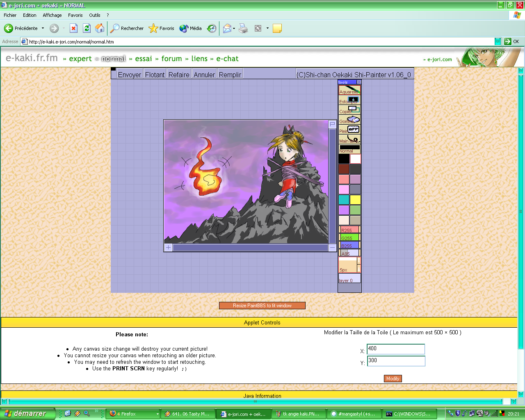Viewport: 525px width, 420px height.
Task: Pick the cyan color swatch
Action: (344, 200)
